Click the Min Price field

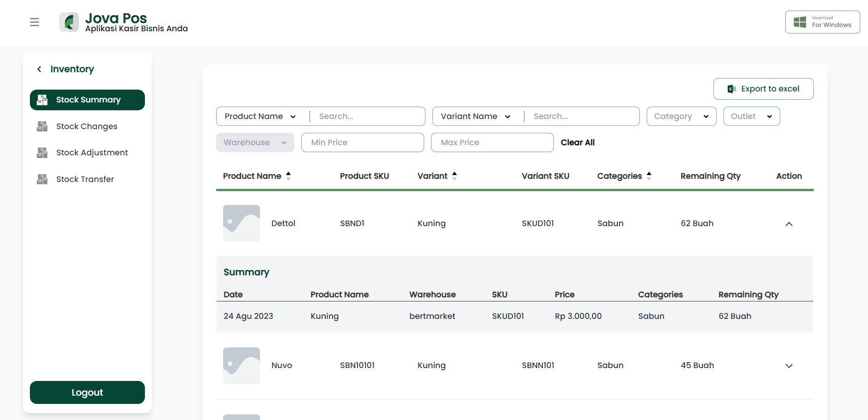[362, 142]
